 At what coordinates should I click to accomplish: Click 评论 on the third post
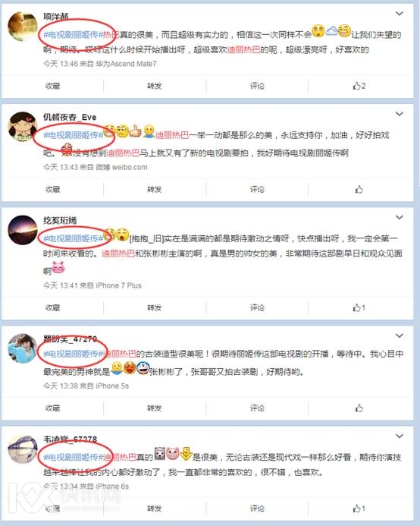point(257,307)
